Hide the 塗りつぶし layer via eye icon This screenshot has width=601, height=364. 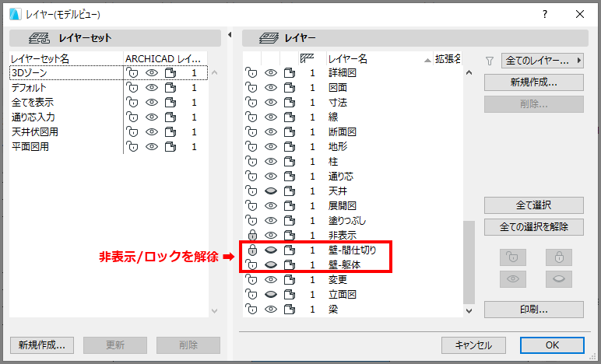click(271, 220)
